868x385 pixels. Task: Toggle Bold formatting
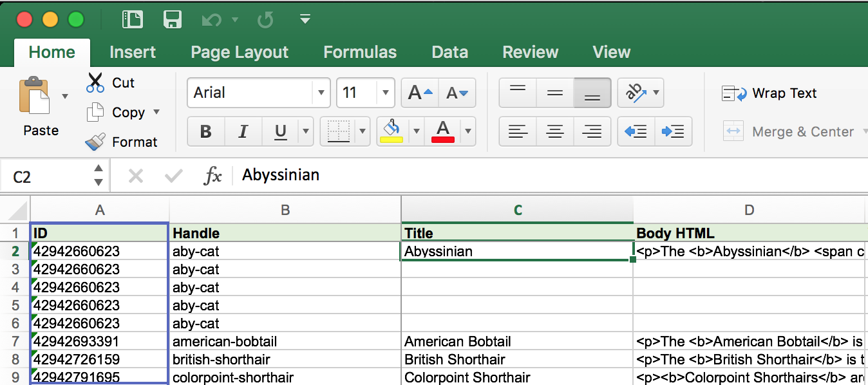coord(206,132)
